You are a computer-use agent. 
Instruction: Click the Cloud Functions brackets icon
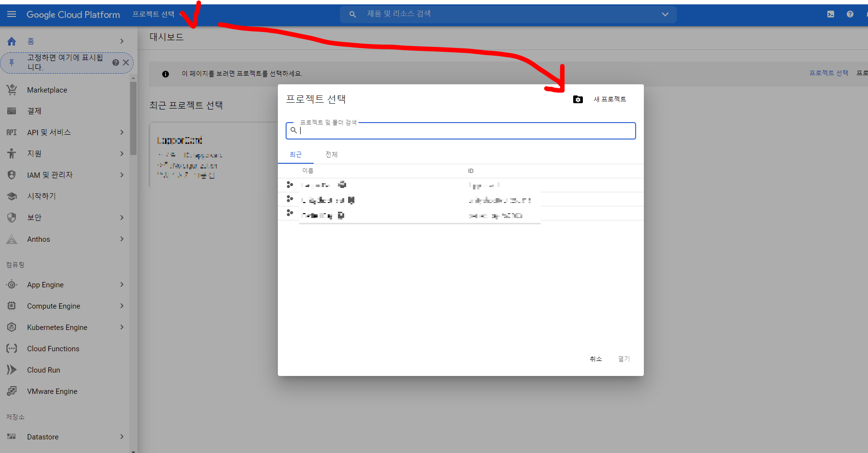click(12, 348)
